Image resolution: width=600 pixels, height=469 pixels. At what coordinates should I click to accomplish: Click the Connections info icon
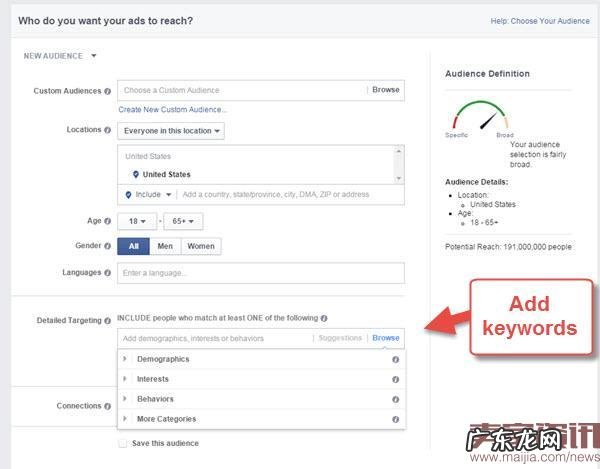(x=108, y=406)
